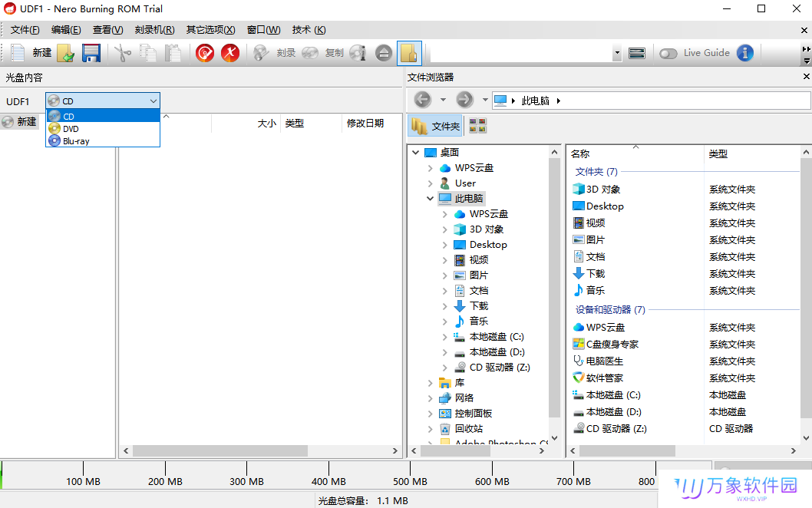Click the red Nero flame icon
Screen dimensions: 812x508
[230, 53]
